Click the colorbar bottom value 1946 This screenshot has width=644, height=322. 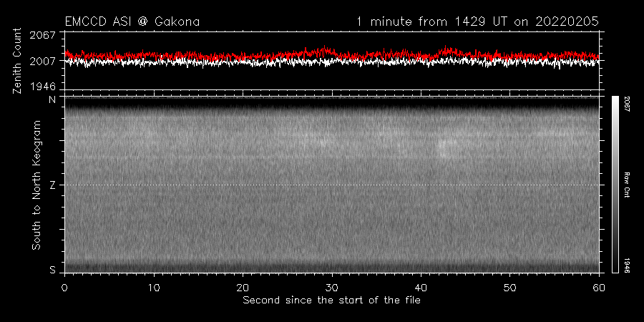coord(627,265)
